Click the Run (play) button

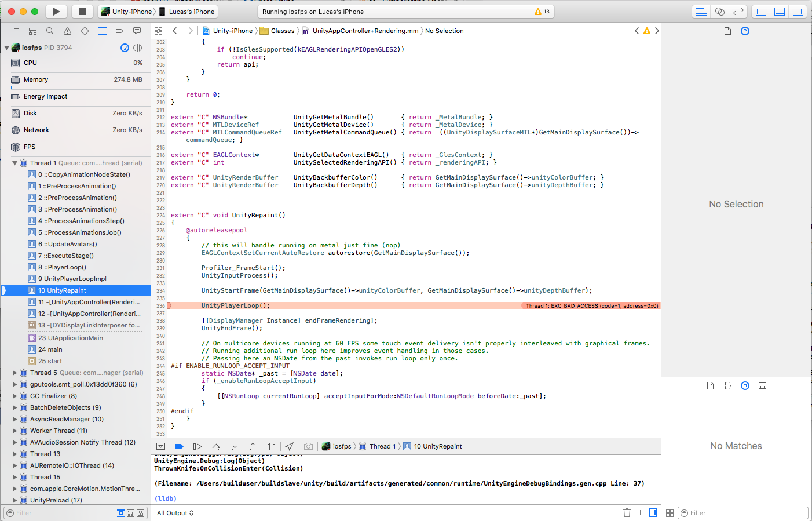56,12
